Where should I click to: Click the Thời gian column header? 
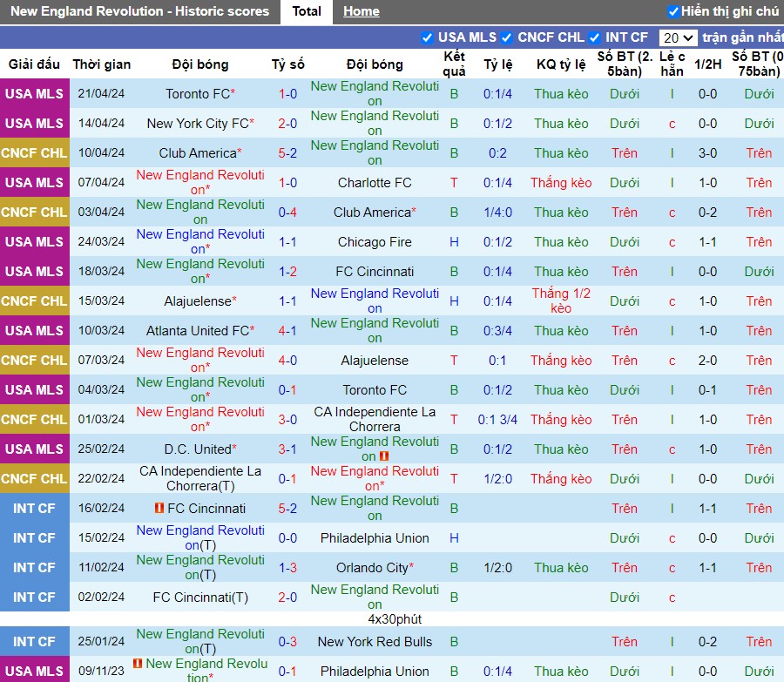102,64
